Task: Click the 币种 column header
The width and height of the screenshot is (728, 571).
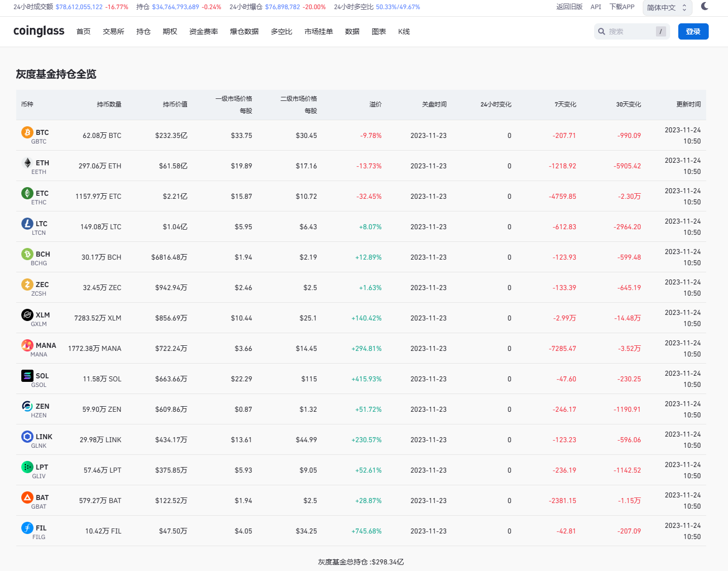Action: pos(27,104)
